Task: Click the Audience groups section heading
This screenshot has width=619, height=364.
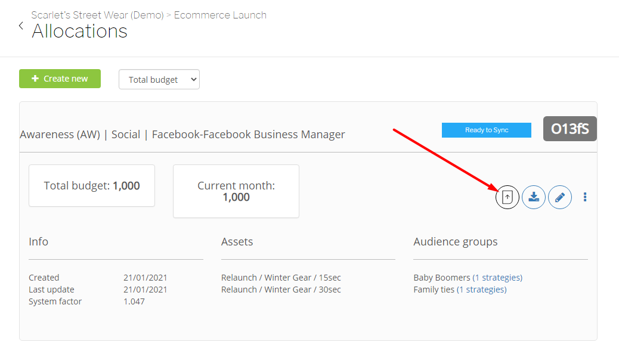Action: click(456, 242)
